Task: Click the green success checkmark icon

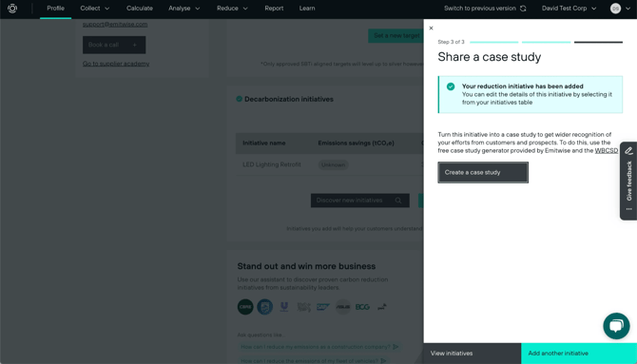Action: (x=451, y=86)
